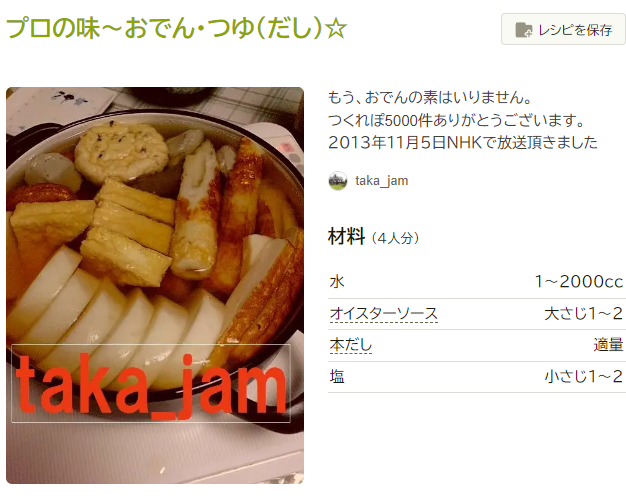This screenshot has width=626, height=502.
Task: Select the 塩 ingredient row
Action: (x=477, y=377)
